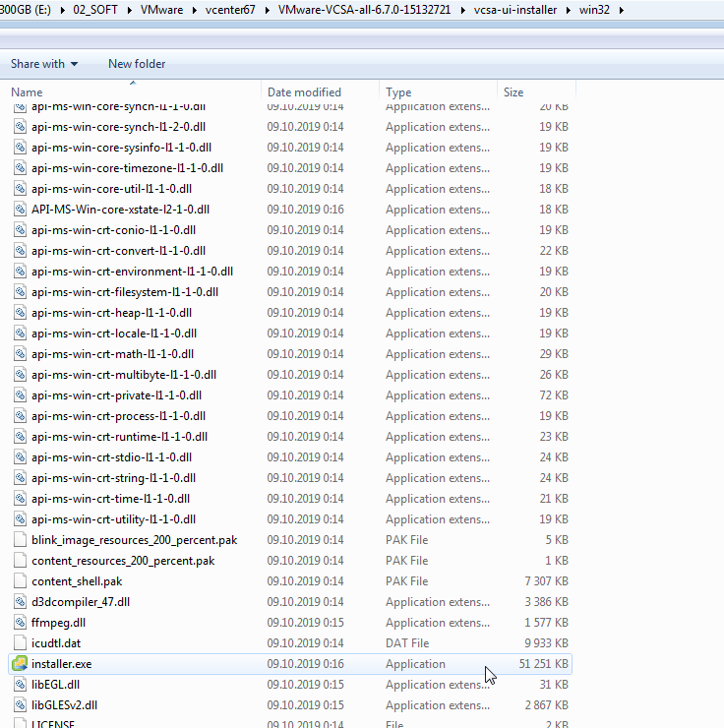Select blink_image_resources_200_percent.pak icon
The width and height of the screenshot is (724, 728).
(x=21, y=540)
